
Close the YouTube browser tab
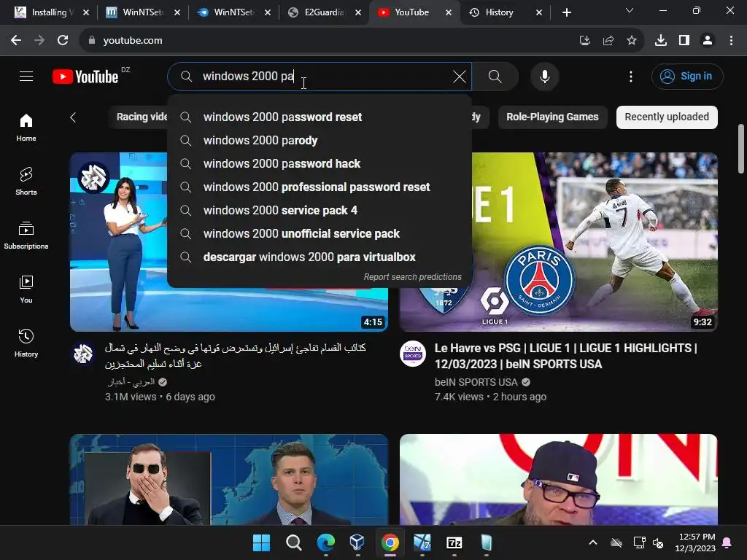point(449,12)
